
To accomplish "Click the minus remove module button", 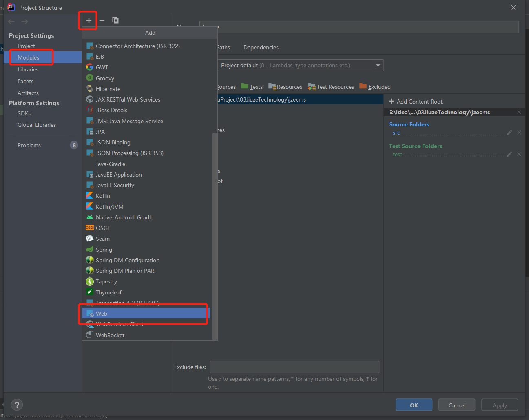I will tap(102, 20).
